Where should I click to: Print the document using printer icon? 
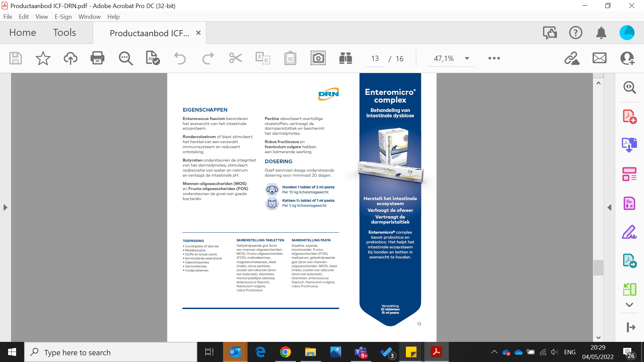97,58
